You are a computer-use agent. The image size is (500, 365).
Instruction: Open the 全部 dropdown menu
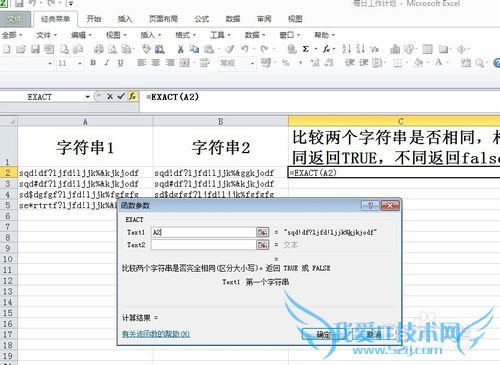tap(12, 35)
